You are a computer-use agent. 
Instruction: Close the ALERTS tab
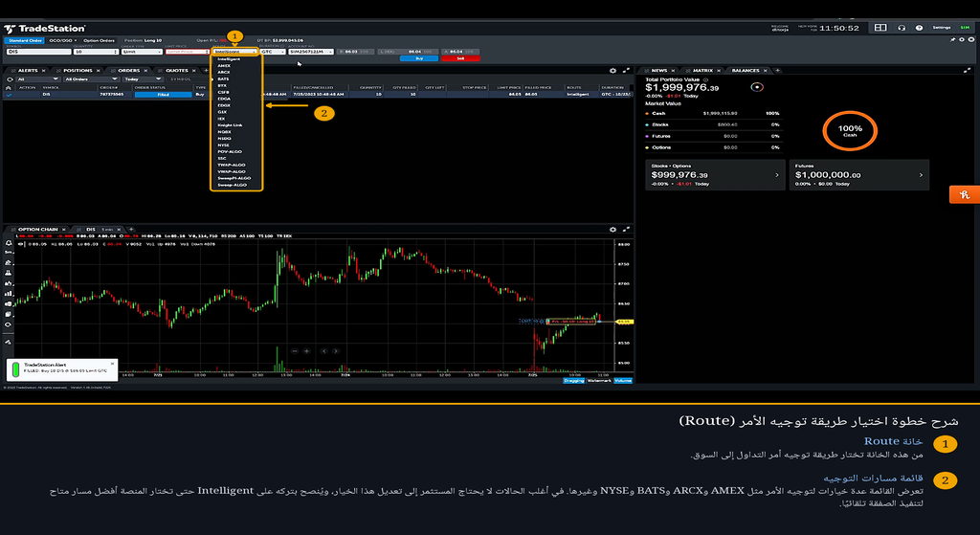point(43,71)
